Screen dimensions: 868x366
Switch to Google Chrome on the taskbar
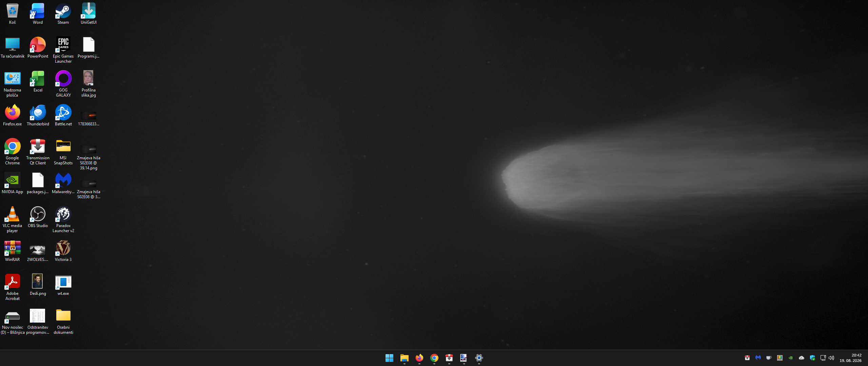[434, 358]
